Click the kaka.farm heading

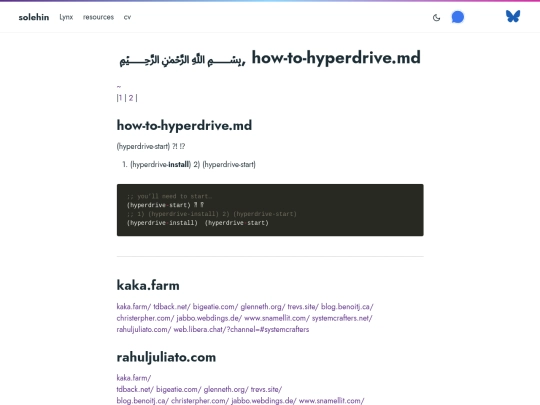tap(148, 285)
